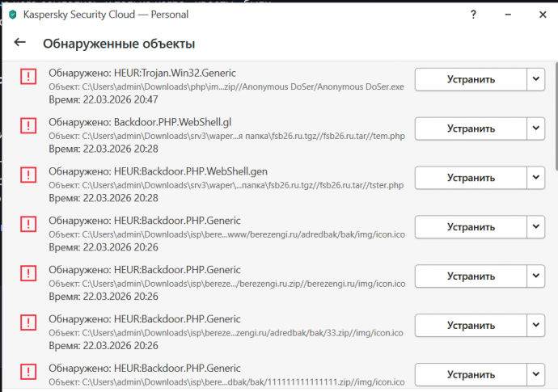Click alert icon for berezengi.ru.zip icon.ico entry

click(x=28, y=274)
